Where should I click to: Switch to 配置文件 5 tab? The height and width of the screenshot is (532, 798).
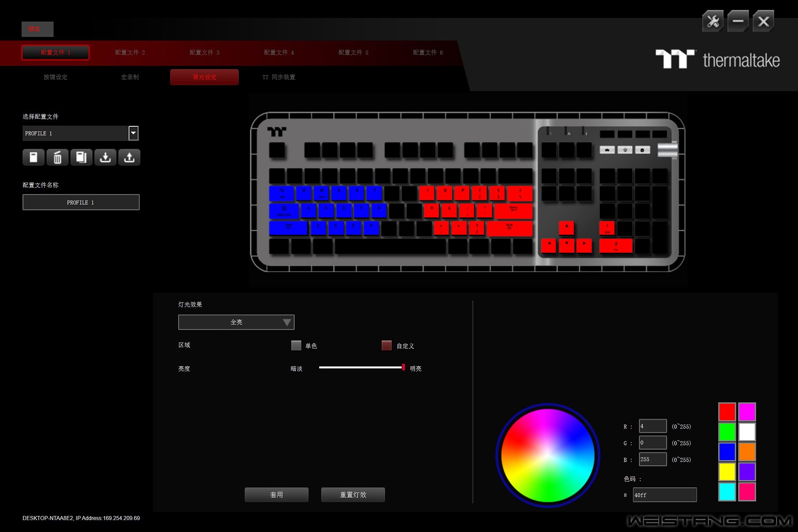pos(353,52)
